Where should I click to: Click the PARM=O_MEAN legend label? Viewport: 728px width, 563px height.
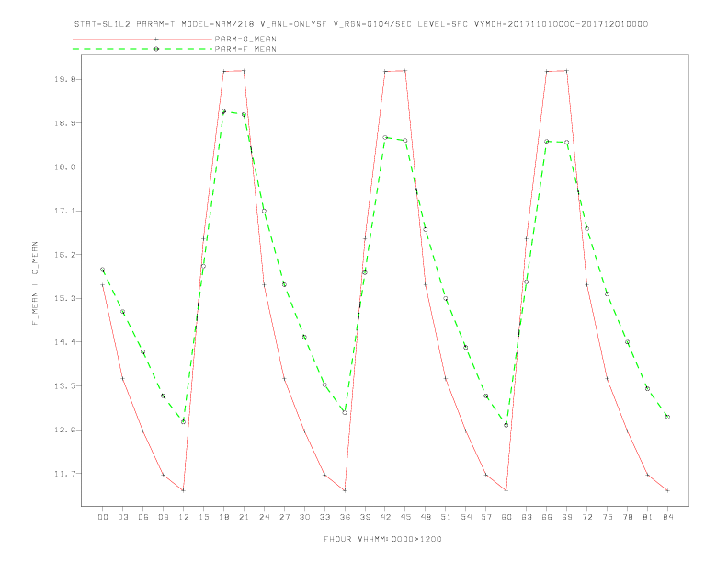tap(245, 39)
